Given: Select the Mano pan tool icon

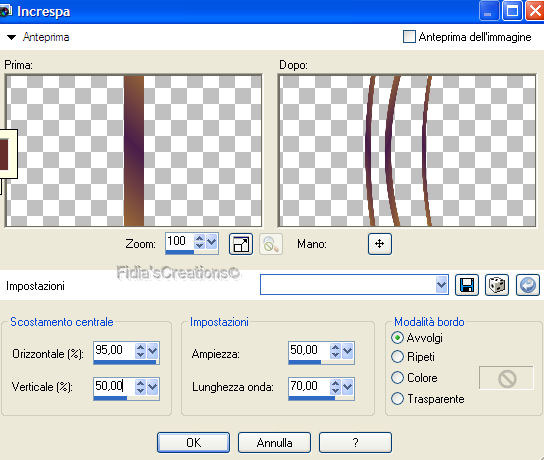Looking at the screenshot, I should click(380, 244).
